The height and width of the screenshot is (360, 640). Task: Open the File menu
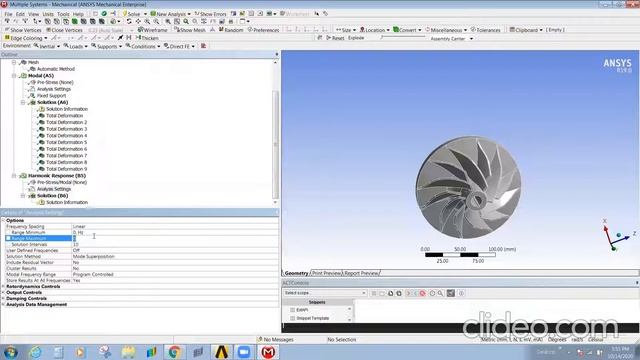click(8, 14)
